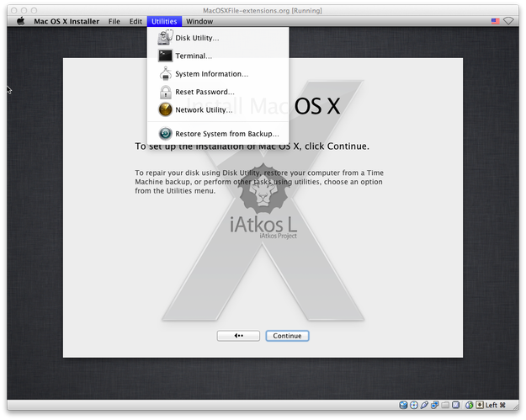526x420 pixels.
Task: Click the Disk Utility stethoscope drive icon
Action: (165, 37)
